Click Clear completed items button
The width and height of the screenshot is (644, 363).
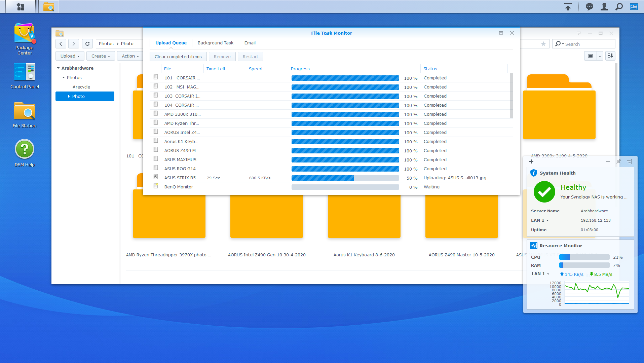(178, 57)
